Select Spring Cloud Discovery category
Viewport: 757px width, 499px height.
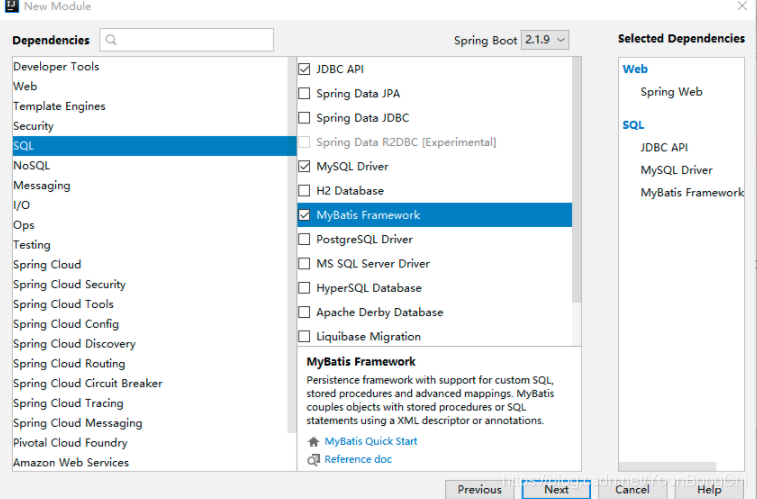click(150, 344)
